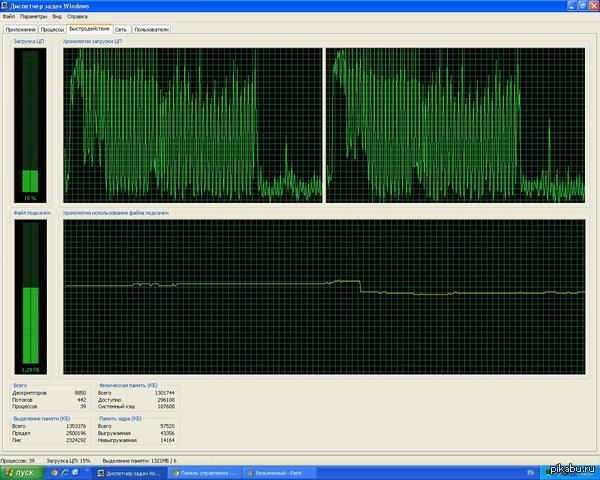Open the Параметры menu
Screen dimensions: 600x480
coord(33,17)
